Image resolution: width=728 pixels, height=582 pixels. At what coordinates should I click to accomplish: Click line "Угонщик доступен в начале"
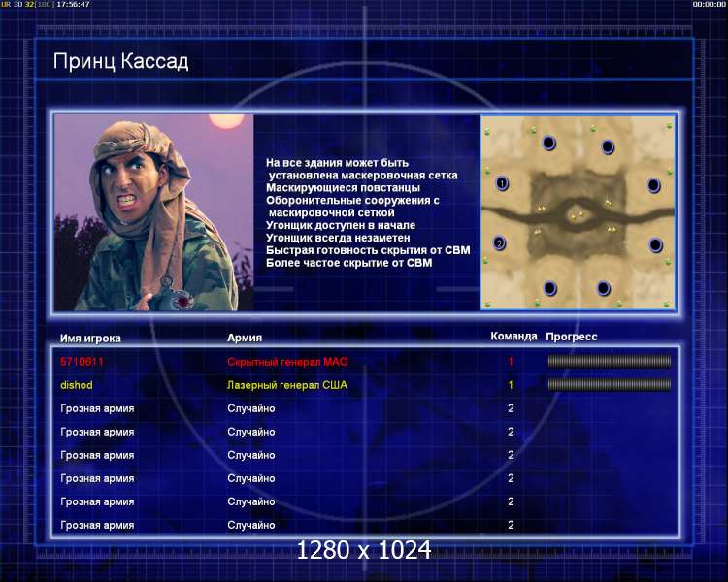point(341,225)
